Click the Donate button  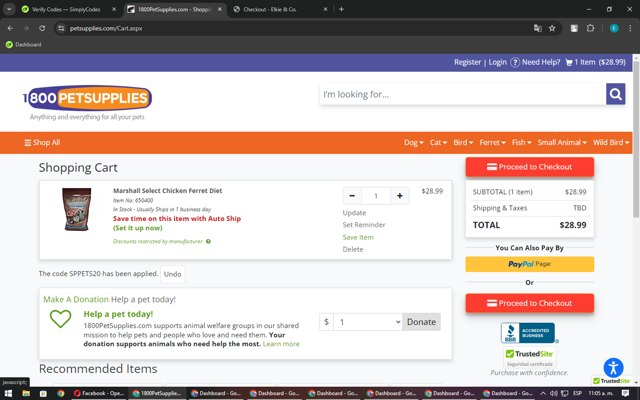pos(421,322)
